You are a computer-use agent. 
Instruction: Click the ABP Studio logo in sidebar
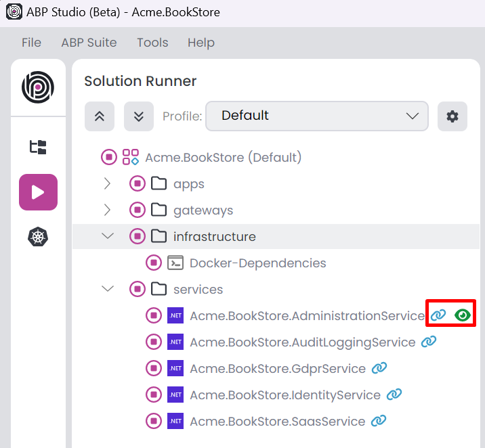38,87
